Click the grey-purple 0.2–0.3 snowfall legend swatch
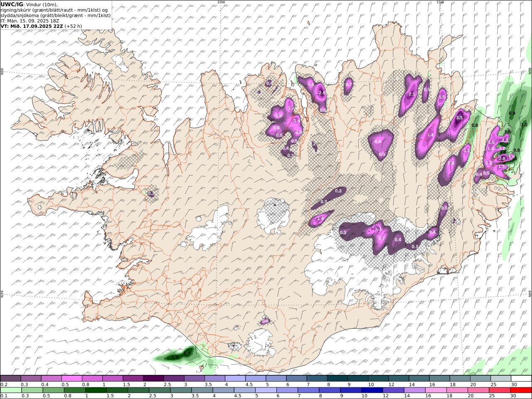The image size is (532, 399). coord(10,379)
